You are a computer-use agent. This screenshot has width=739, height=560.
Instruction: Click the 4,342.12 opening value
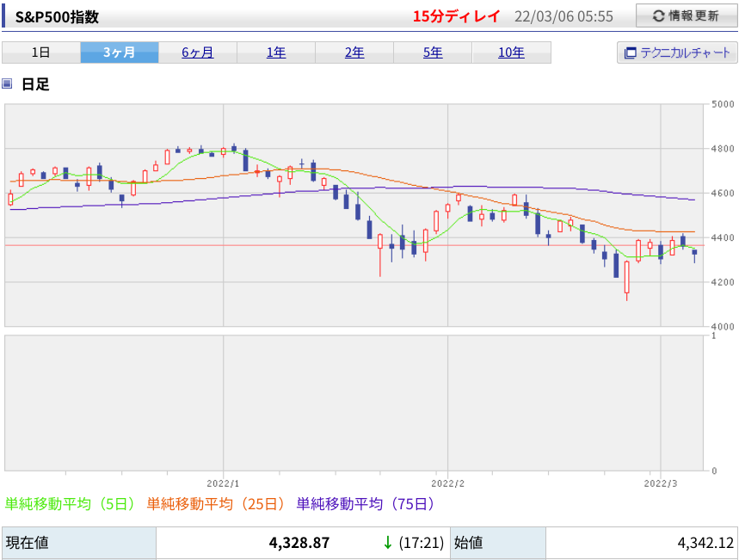click(x=705, y=543)
